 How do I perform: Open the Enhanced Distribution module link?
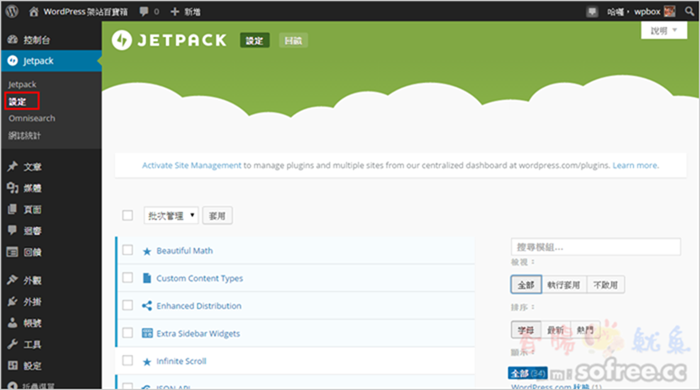(199, 306)
